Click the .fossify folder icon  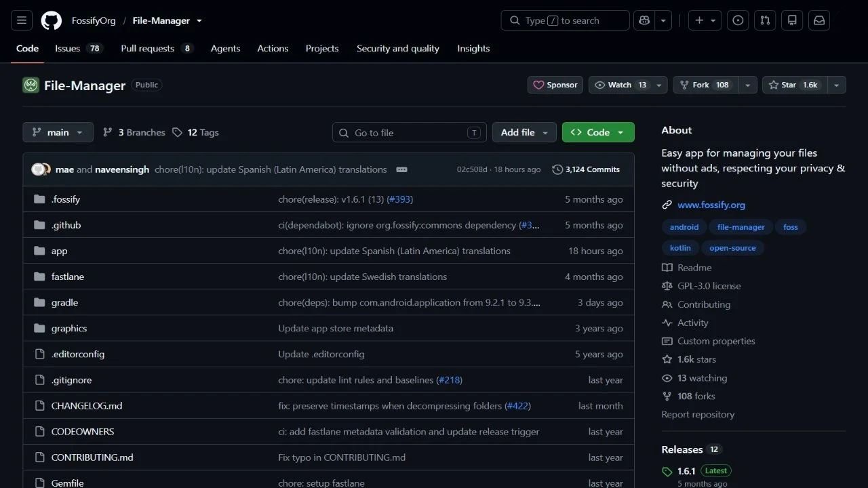pos(39,199)
